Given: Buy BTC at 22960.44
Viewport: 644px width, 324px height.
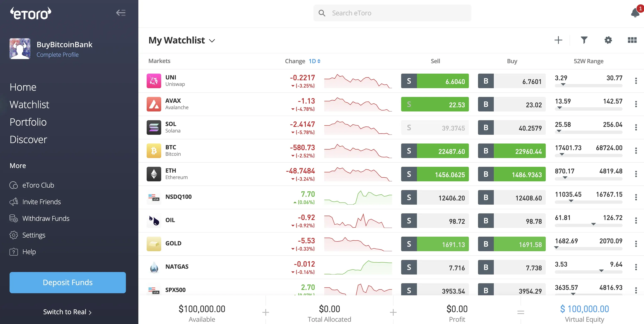Looking at the screenshot, I should [x=511, y=151].
